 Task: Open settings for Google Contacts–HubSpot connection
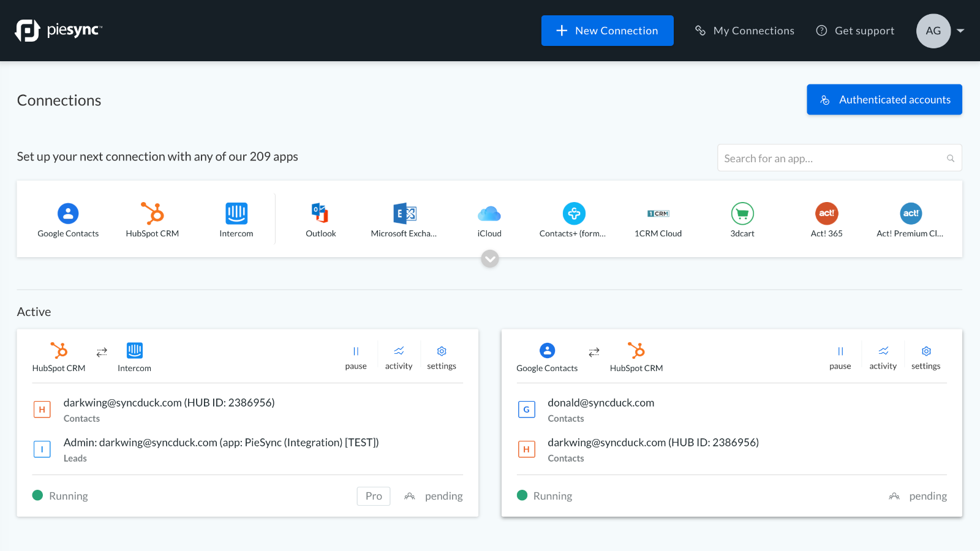coord(925,357)
